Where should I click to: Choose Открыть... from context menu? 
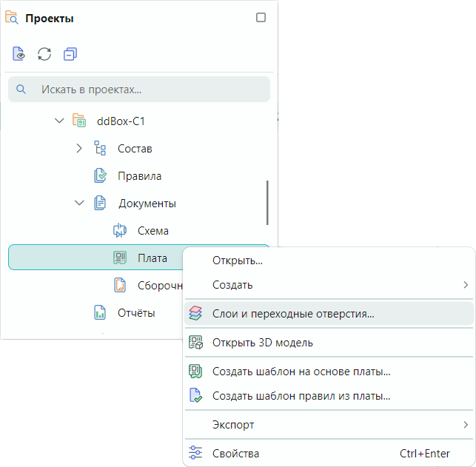point(237,261)
